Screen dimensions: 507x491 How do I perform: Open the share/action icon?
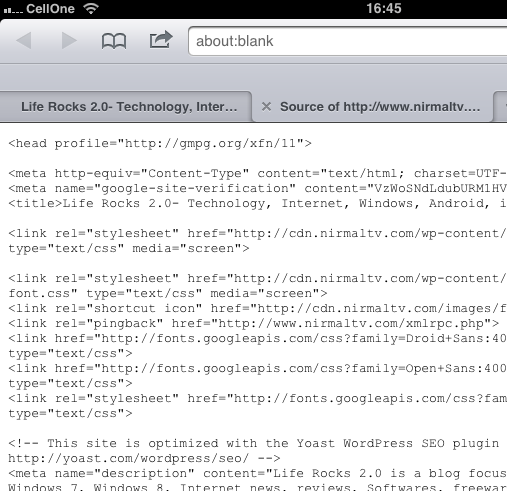pos(161,40)
